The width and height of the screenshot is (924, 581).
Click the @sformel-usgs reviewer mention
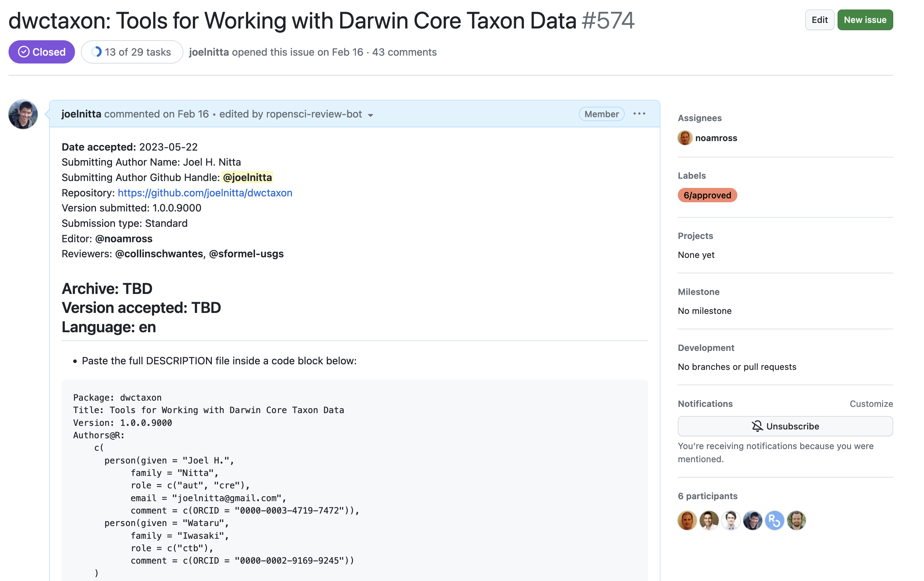pyautogui.click(x=246, y=254)
